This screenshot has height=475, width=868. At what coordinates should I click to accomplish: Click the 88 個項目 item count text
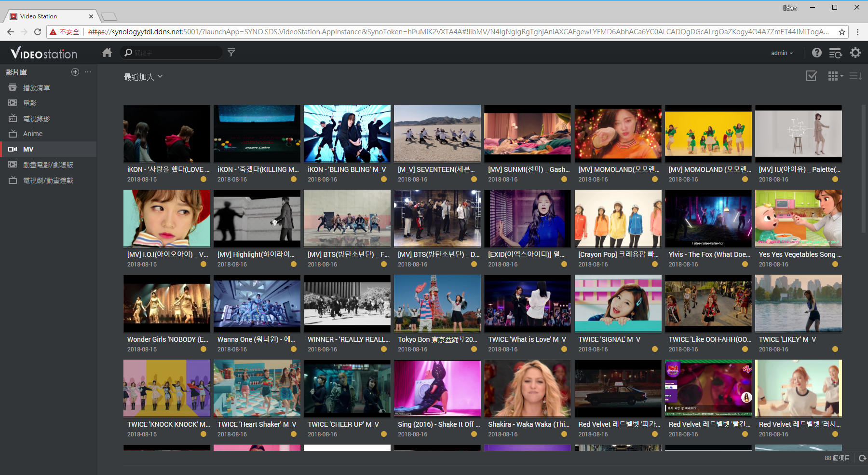[x=837, y=458]
